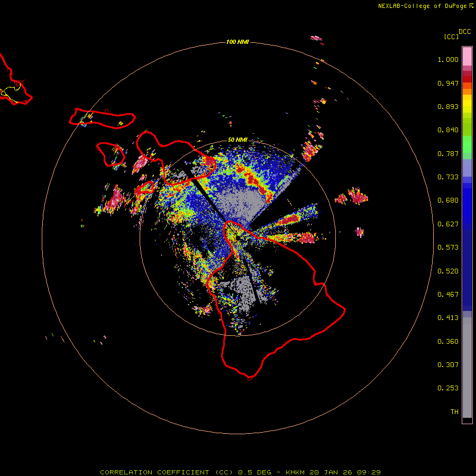Select the 0.627 scale value
The image size is (476, 476).
pyautogui.click(x=448, y=224)
